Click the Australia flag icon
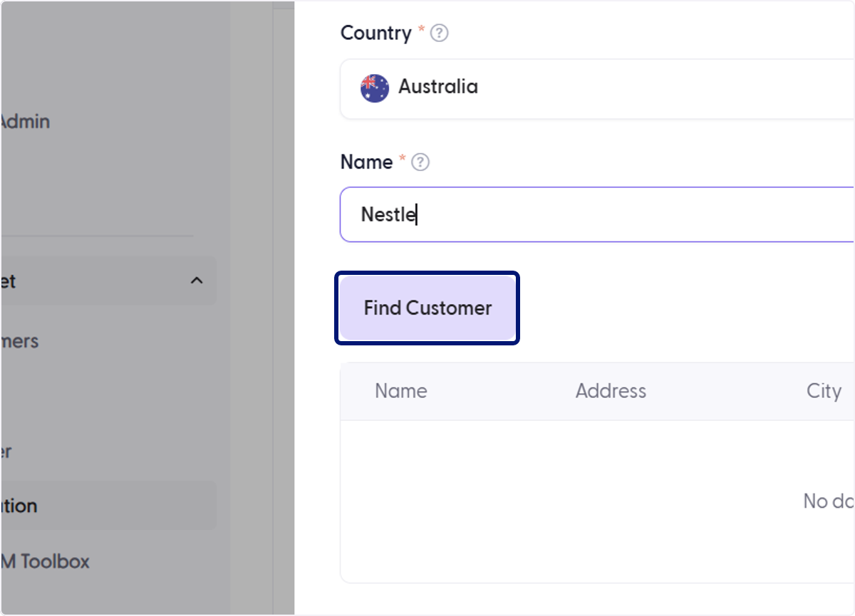The image size is (855, 616). point(375,88)
